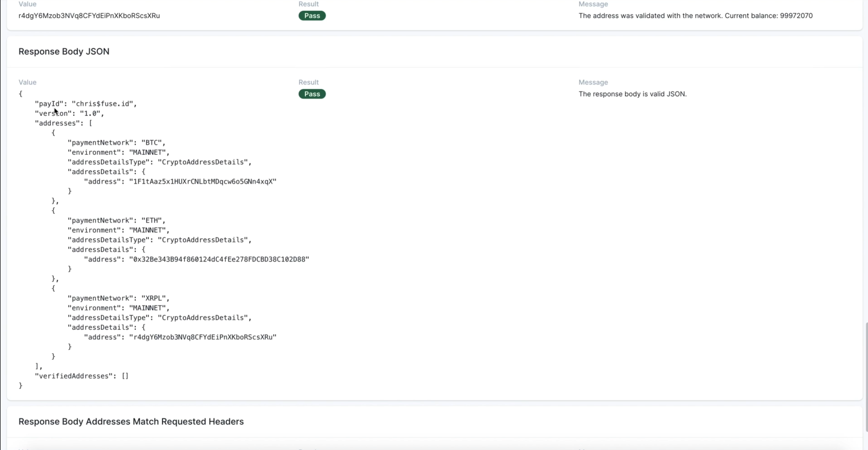
Task: Click the Message column label in the JSON section
Action: pyautogui.click(x=593, y=82)
